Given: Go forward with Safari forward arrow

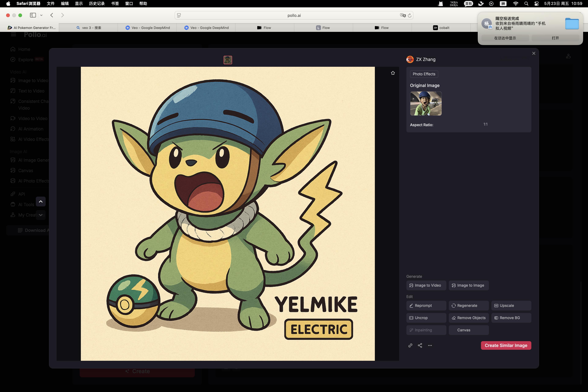Looking at the screenshot, I should pos(62,15).
